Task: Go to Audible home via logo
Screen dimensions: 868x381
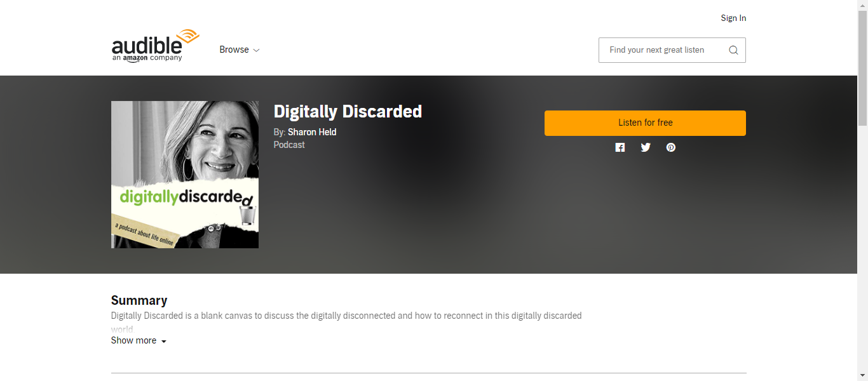Action: (x=156, y=46)
